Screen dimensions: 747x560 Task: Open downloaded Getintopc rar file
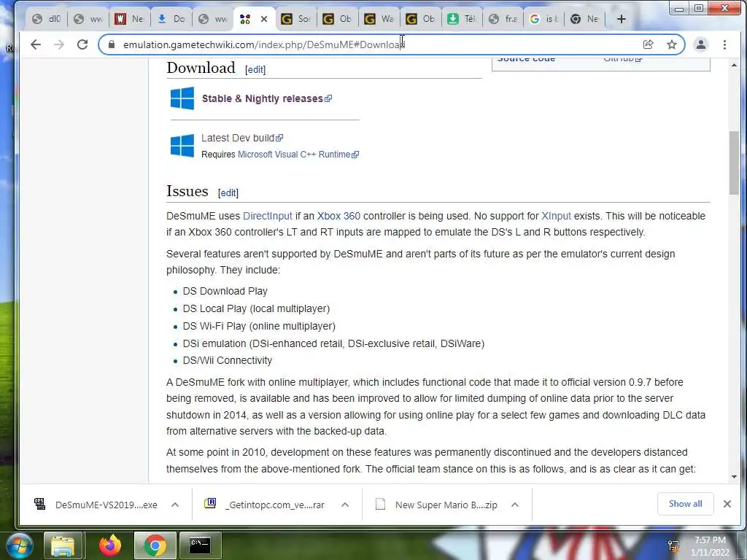pyautogui.click(x=265, y=505)
